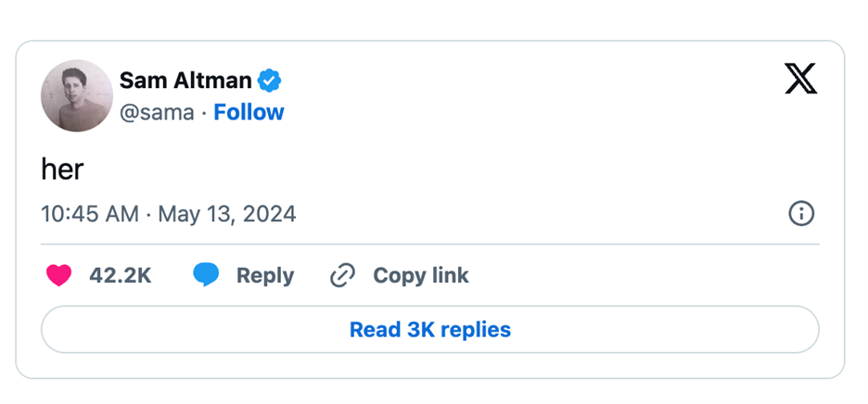This screenshot has width=868, height=404.
Task: Like the tweet with the heart icon
Action: coord(59,275)
